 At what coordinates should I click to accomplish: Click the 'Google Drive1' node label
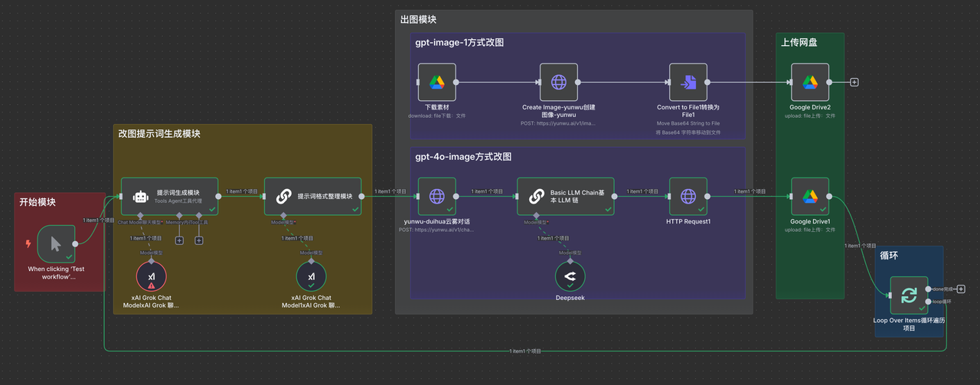coord(810,222)
